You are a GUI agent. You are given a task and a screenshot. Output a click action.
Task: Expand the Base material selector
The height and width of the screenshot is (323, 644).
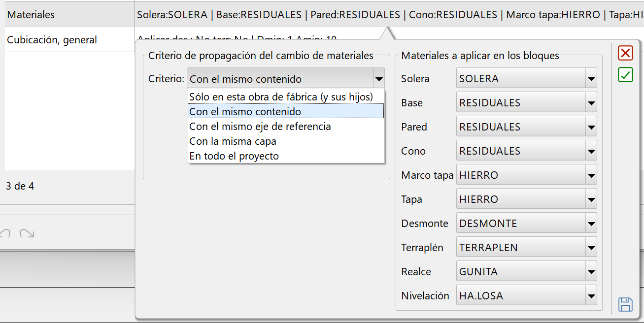click(590, 102)
